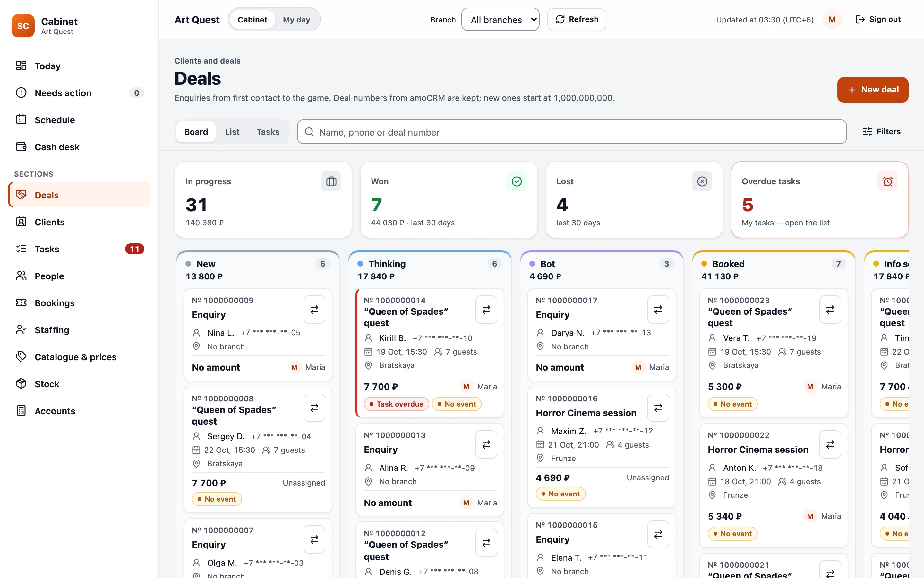Click the No event badge on Sergey D. deal
Image resolution: width=924 pixels, height=578 pixels.
217,499
